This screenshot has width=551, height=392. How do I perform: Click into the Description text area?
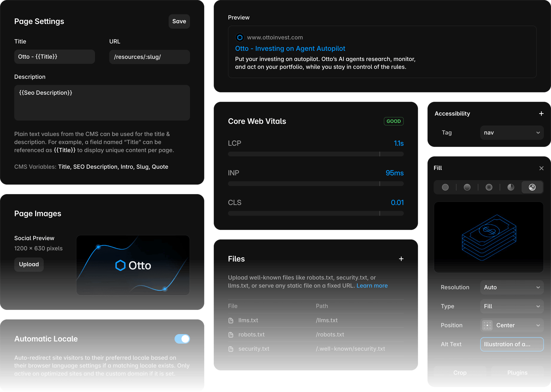(102, 103)
